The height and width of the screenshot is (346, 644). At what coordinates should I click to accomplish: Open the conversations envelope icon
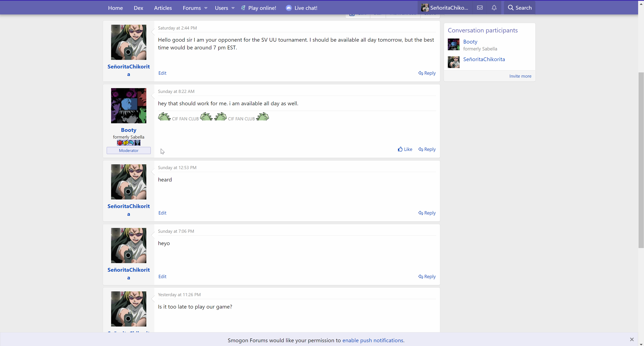(479, 8)
